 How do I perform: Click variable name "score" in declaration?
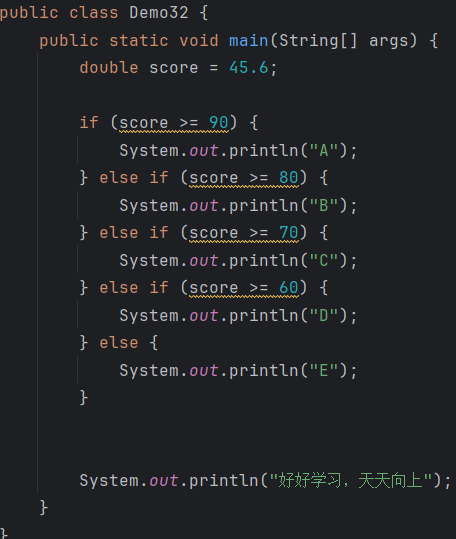[174, 68]
